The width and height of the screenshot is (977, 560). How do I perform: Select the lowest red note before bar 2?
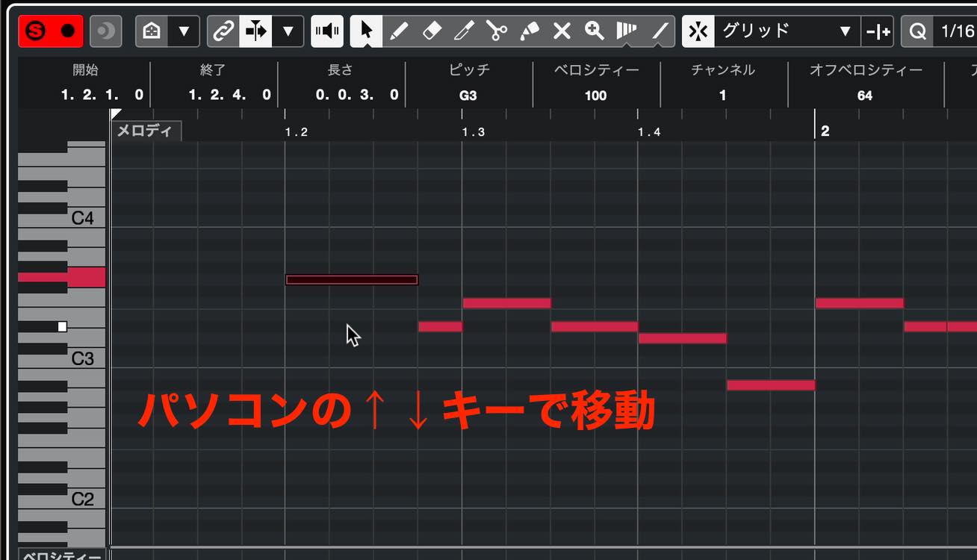[771, 385]
